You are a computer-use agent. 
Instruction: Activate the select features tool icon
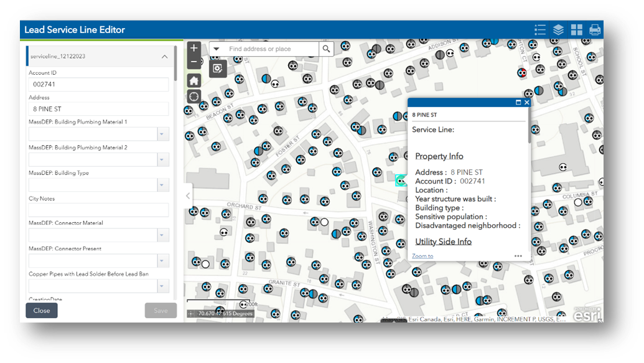(x=218, y=68)
